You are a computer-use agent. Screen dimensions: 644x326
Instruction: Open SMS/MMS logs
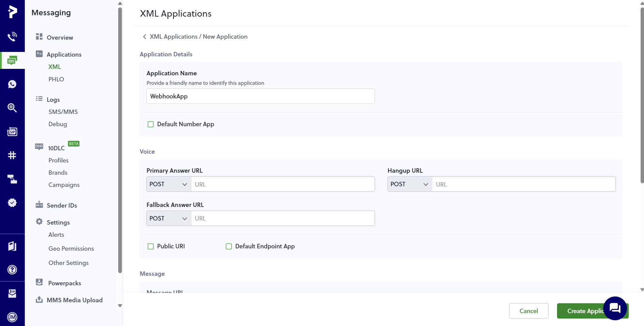coord(63,112)
